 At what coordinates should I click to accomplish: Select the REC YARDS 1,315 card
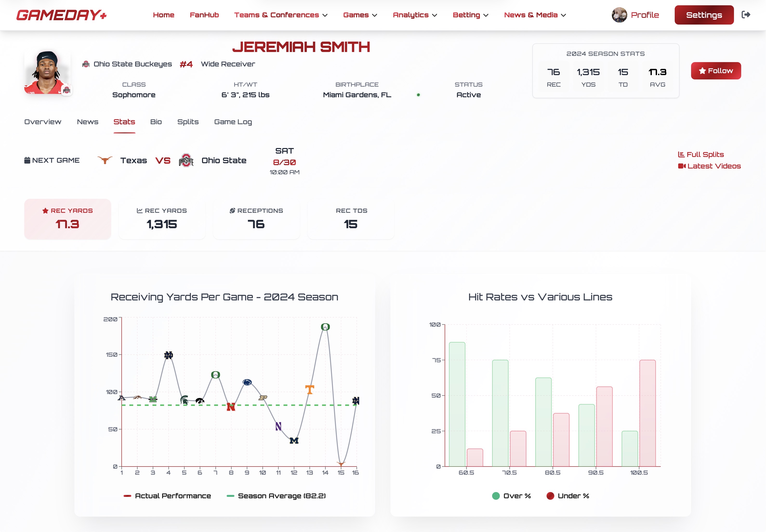162,219
